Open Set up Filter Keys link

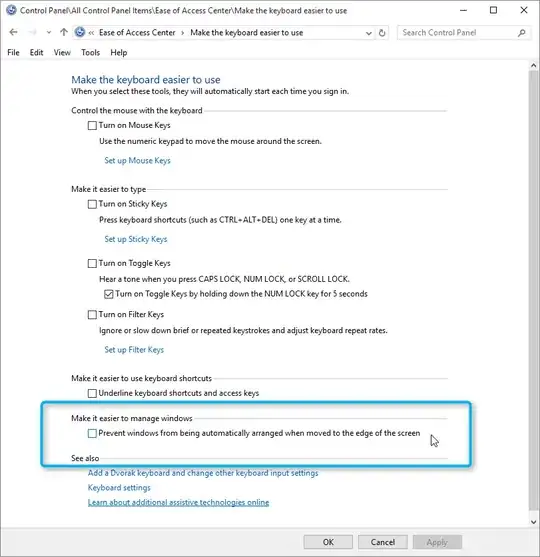click(134, 350)
